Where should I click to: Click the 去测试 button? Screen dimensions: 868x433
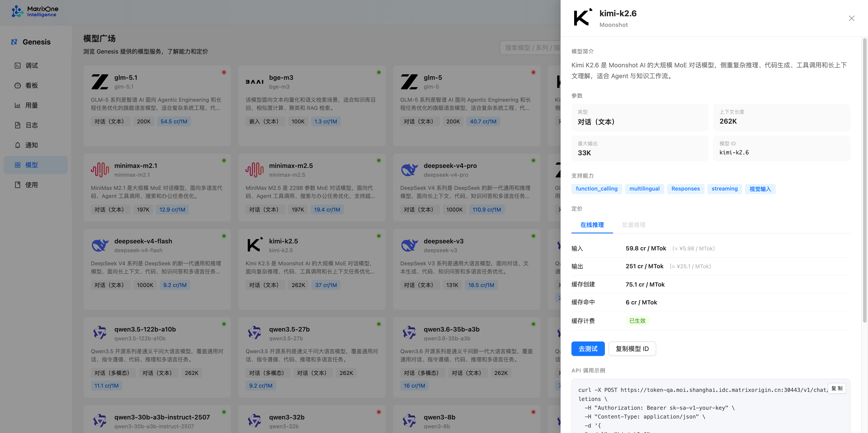click(x=588, y=349)
